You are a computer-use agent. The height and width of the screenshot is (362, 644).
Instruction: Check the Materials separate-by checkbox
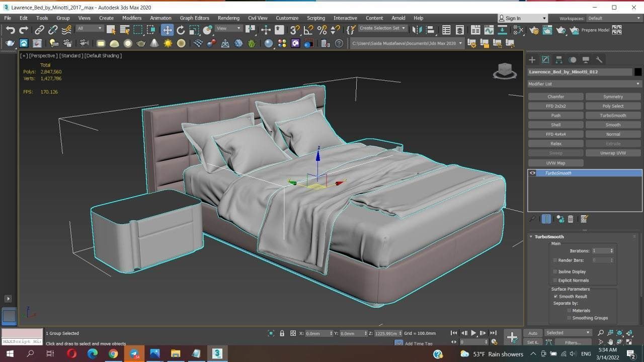pyautogui.click(x=569, y=311)
